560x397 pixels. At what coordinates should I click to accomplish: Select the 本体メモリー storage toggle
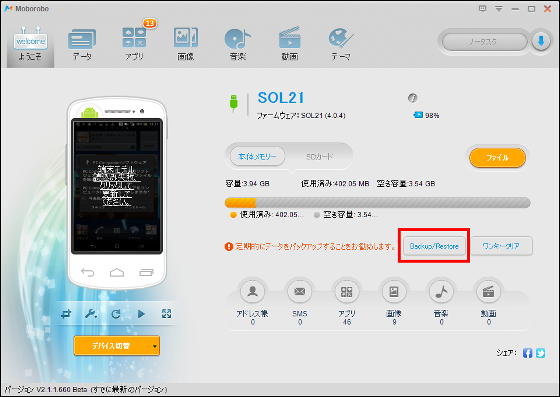coord(257,156)
